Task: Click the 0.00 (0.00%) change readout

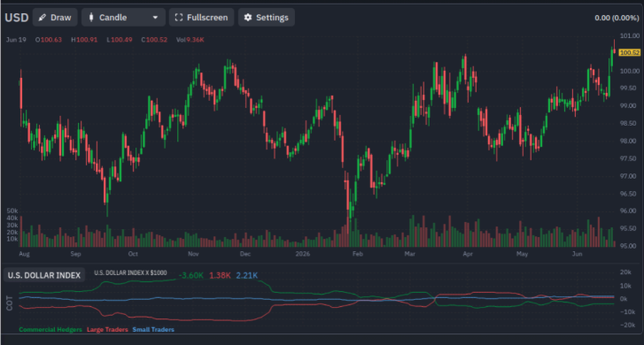Action: pyautogui.click(x=617, y=18)
